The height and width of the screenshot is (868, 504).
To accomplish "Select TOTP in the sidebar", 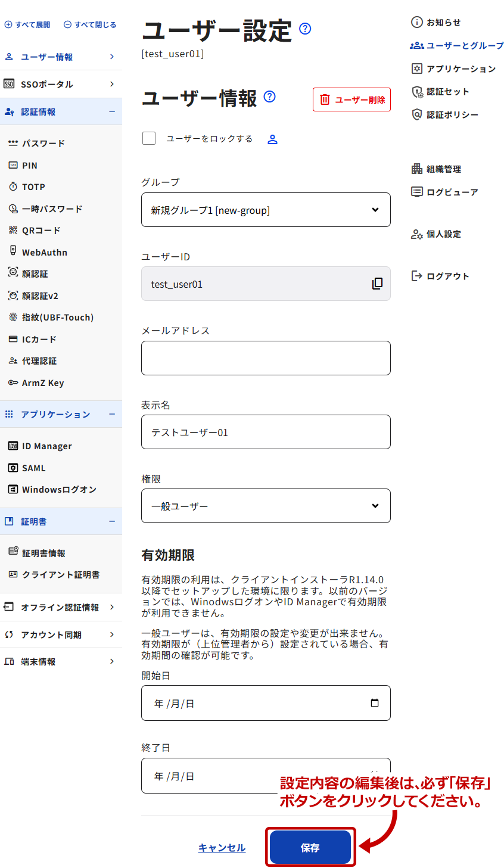I will tap(33, 187).
